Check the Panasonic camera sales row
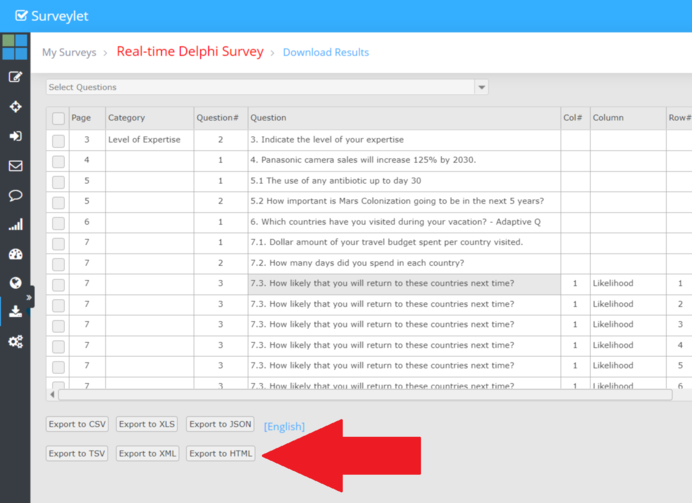The height and width of the screenshot is (503, 692). click(x=58, y=161)
